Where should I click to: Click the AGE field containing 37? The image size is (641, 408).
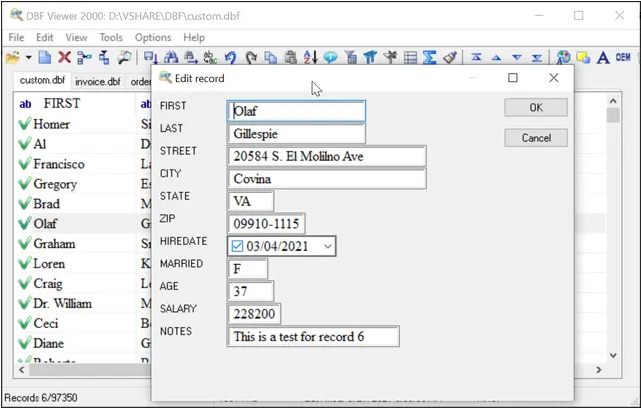tap(250, 291)
